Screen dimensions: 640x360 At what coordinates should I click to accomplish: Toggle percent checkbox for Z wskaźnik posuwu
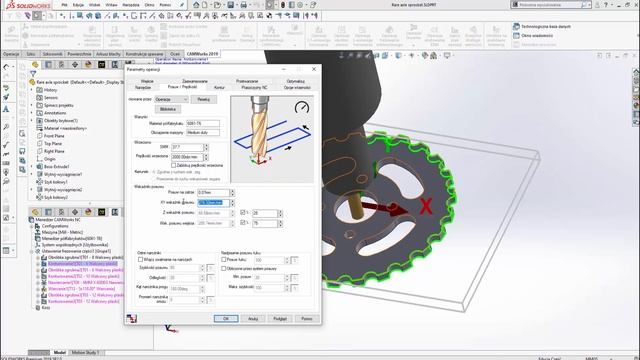(x=243, y=213)
